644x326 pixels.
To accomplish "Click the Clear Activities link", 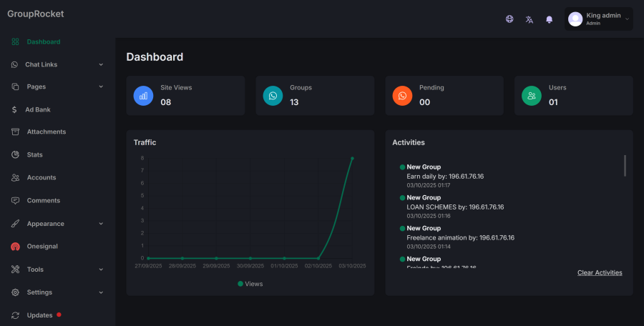I will click(600, 272).
